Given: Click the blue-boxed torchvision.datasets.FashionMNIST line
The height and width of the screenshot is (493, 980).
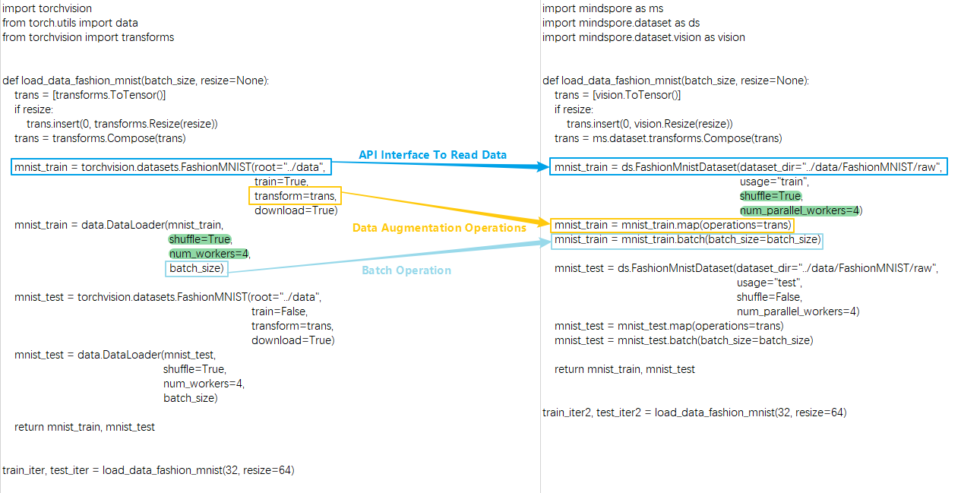Looking at the screenshot, I should coord(172,167).
